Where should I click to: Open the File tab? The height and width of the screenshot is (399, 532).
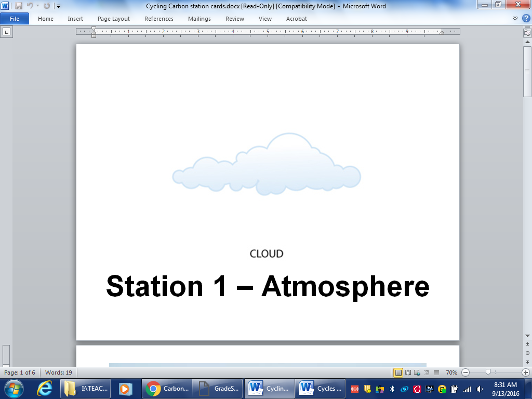tap(15, 18)
